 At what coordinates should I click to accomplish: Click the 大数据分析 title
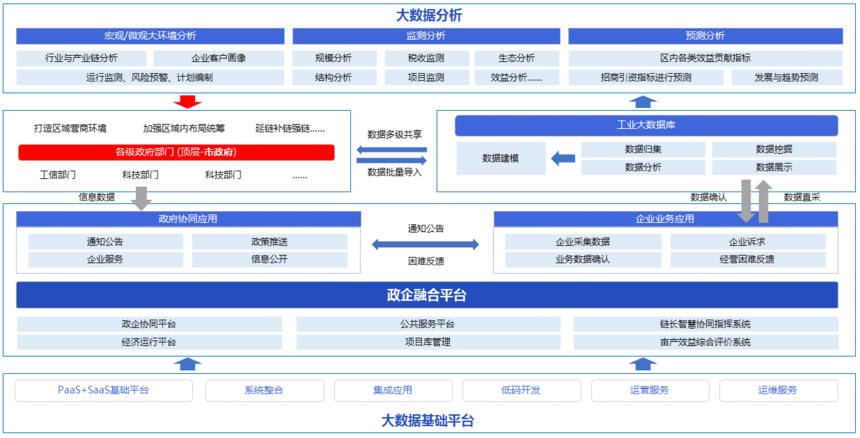tap(429, 15)
